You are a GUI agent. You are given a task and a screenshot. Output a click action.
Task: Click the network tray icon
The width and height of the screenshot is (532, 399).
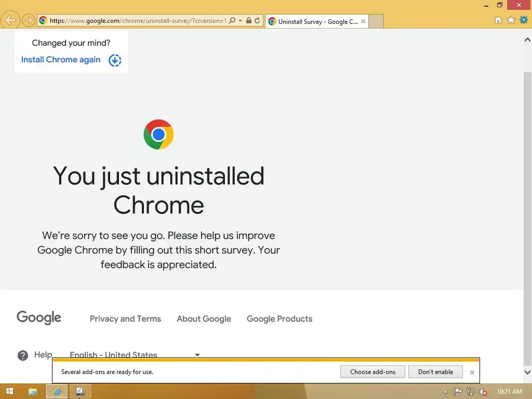tap(471, 392)
